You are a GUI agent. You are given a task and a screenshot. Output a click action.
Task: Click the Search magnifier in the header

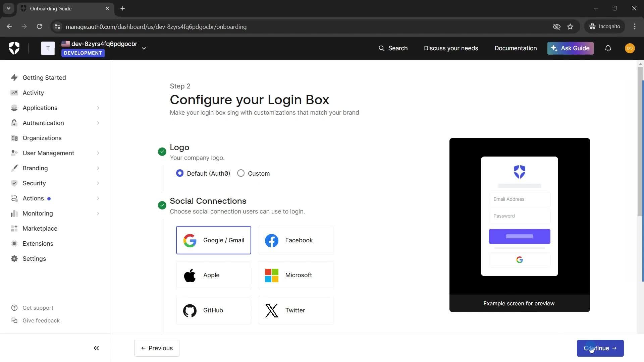[x=381, y=48]
